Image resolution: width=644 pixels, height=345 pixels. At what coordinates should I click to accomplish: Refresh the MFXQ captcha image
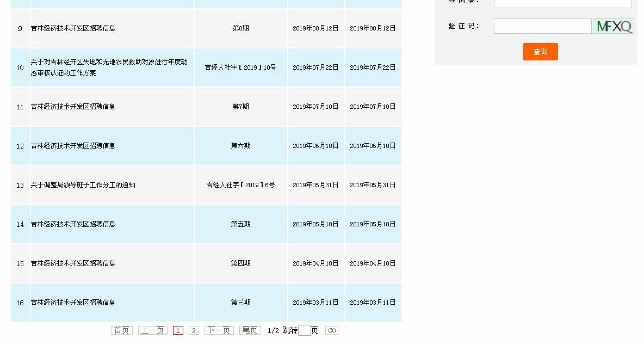click(x=613, y=26)
